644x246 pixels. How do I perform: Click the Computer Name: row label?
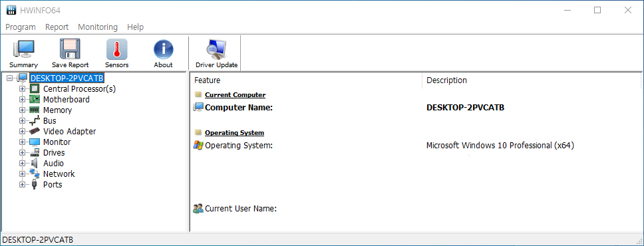pyautogui.click(x=239, y=108)
